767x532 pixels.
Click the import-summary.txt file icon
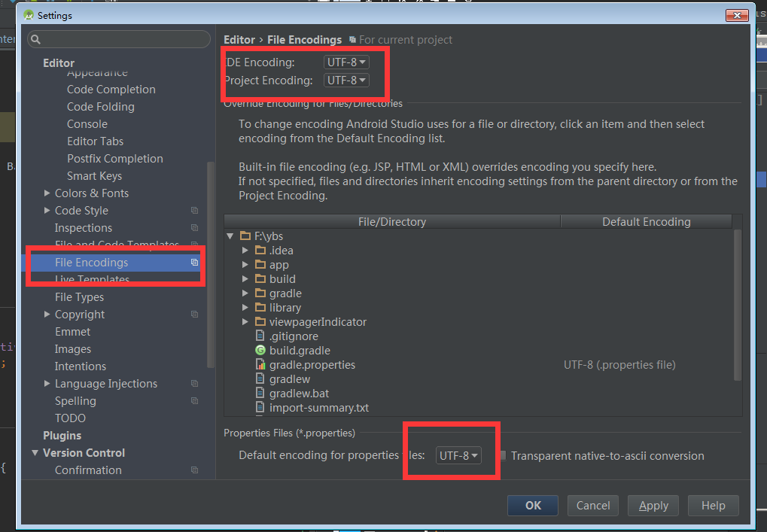pos(260,407)
